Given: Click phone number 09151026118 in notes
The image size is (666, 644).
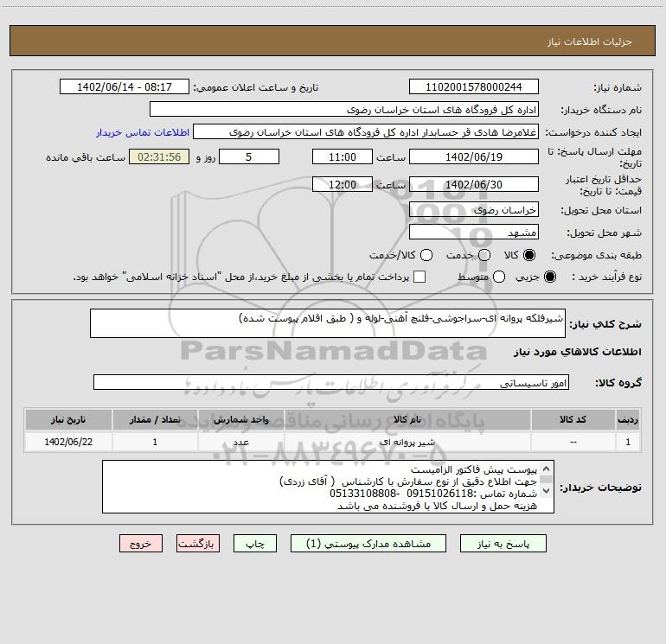Looking at the screenshot, I should [x=440, y=494].
